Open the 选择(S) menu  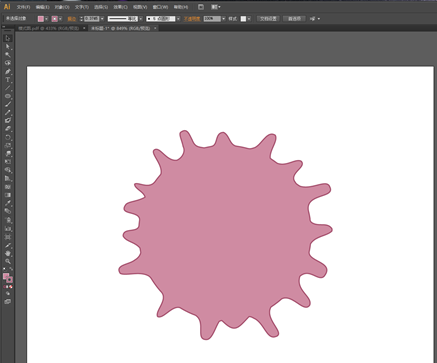(101, 7)
